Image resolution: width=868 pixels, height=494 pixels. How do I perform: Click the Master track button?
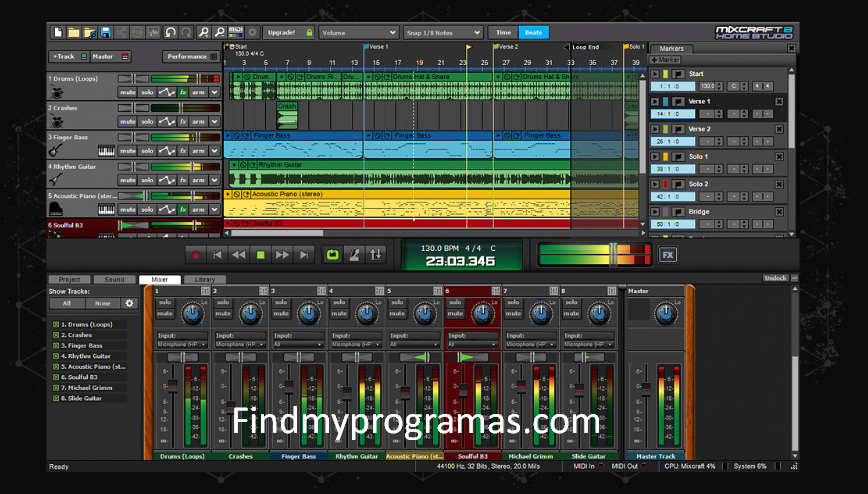tap(110, 56)
